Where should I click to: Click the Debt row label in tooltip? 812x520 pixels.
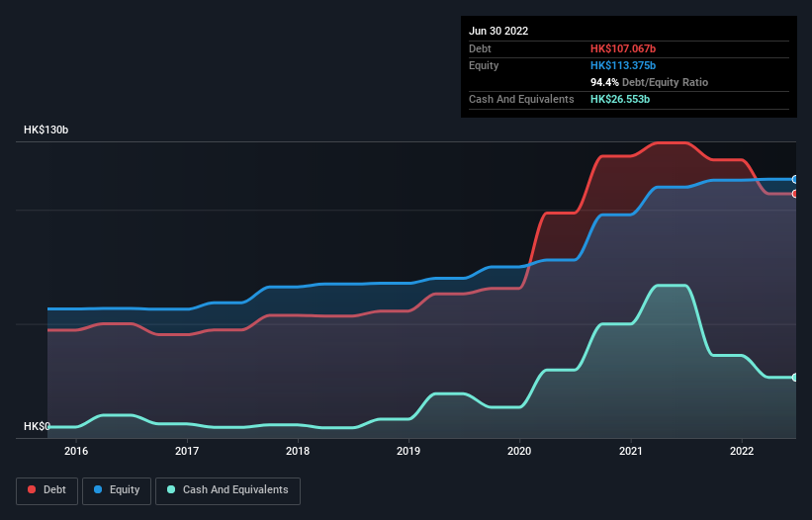click(480, 48)
